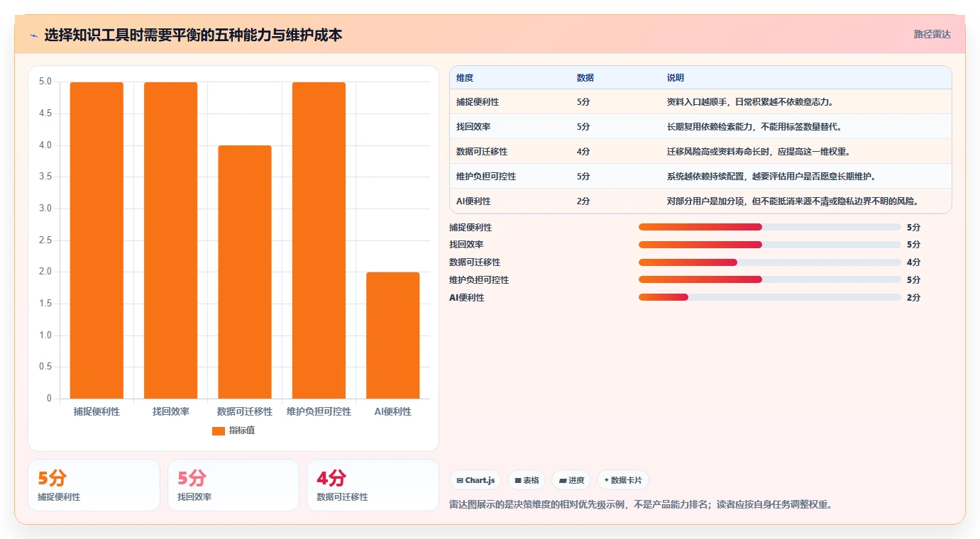Click the lightning icon beside the title

[x=33, y=35]
